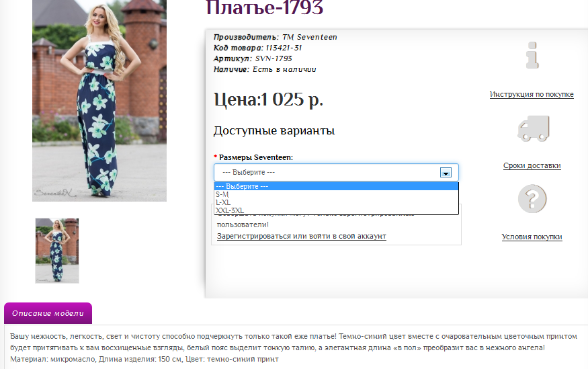Click the Наличие: Есть в наличии line
This screenshot has height=369, width=588.
pos(265,69)
